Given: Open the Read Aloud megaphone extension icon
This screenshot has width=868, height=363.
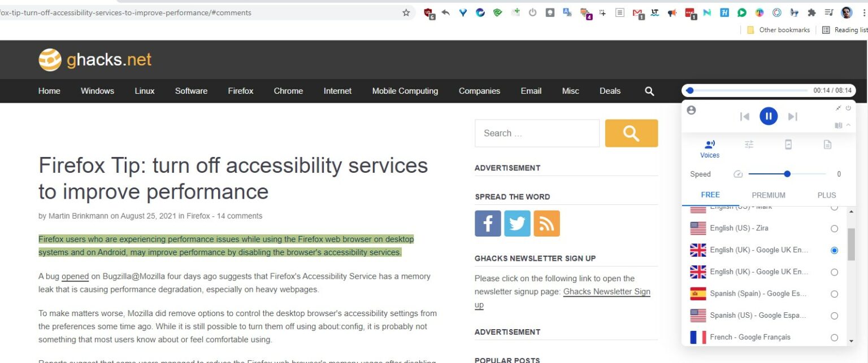Looking at the screenshot, I should pos(672,12).
